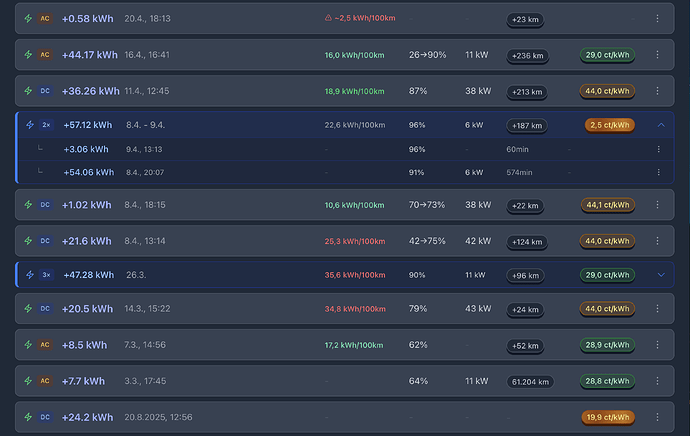This screenshot has height=436, width=690.
Task: Select the +7.7 kWh charging entry row
Action: pyautogui.click(x=345, y=381)
